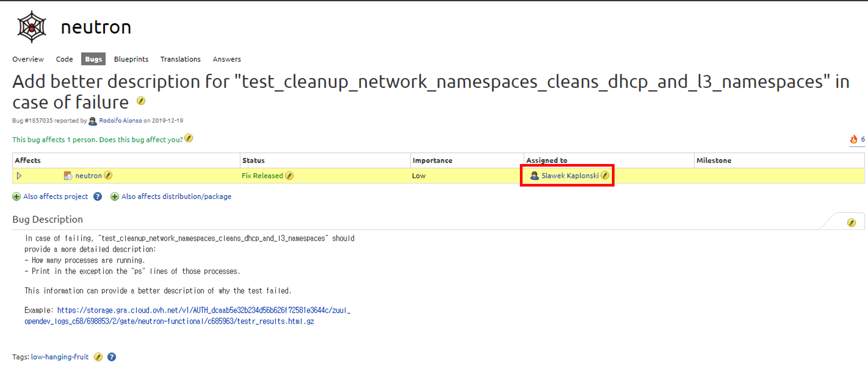Click the Bug Description heading
Viewport: 868px width, 377px height.
coord(48,220)
